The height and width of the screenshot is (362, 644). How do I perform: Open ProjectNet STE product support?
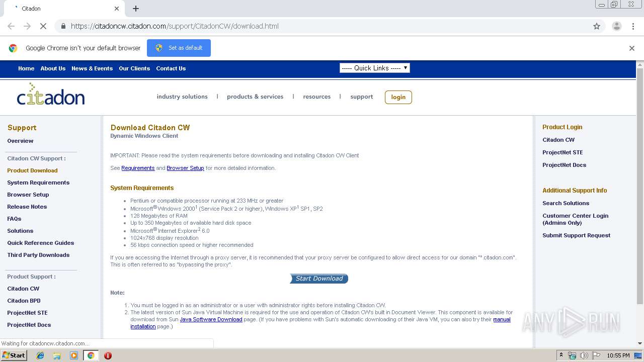click(27, 313)
